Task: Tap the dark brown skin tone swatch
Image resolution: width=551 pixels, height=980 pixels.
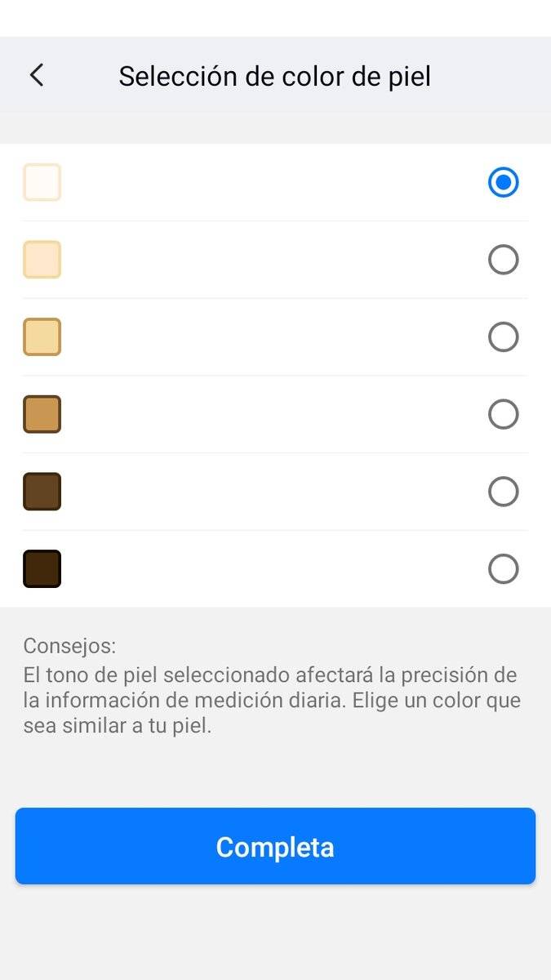Action: point(42,492)
